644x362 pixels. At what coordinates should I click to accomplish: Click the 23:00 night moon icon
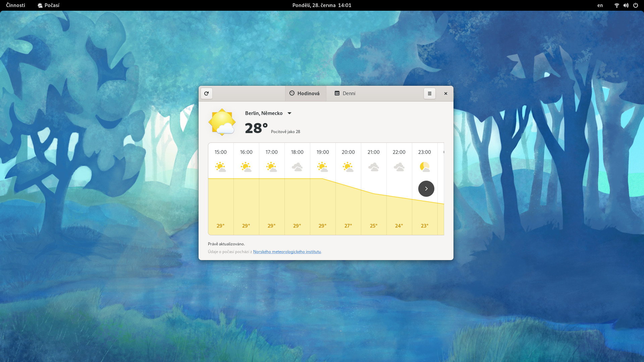[x=424, y=167]
